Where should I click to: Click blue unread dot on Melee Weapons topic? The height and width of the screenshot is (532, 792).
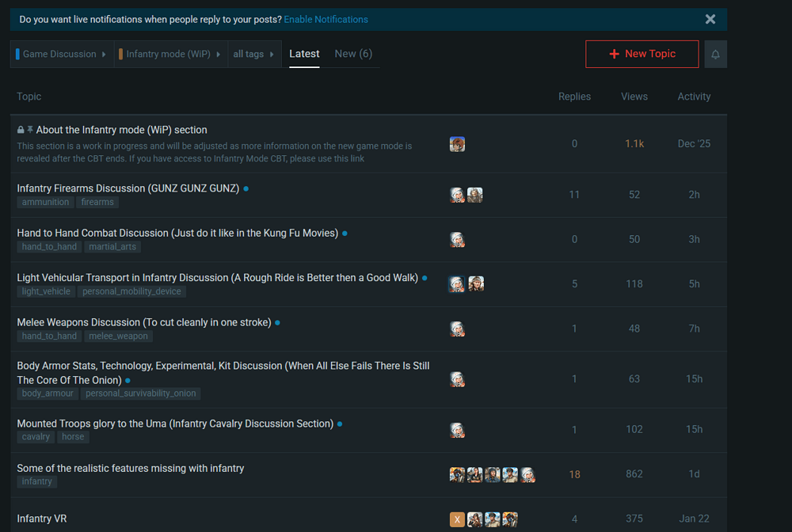click(x=277, y=323)
